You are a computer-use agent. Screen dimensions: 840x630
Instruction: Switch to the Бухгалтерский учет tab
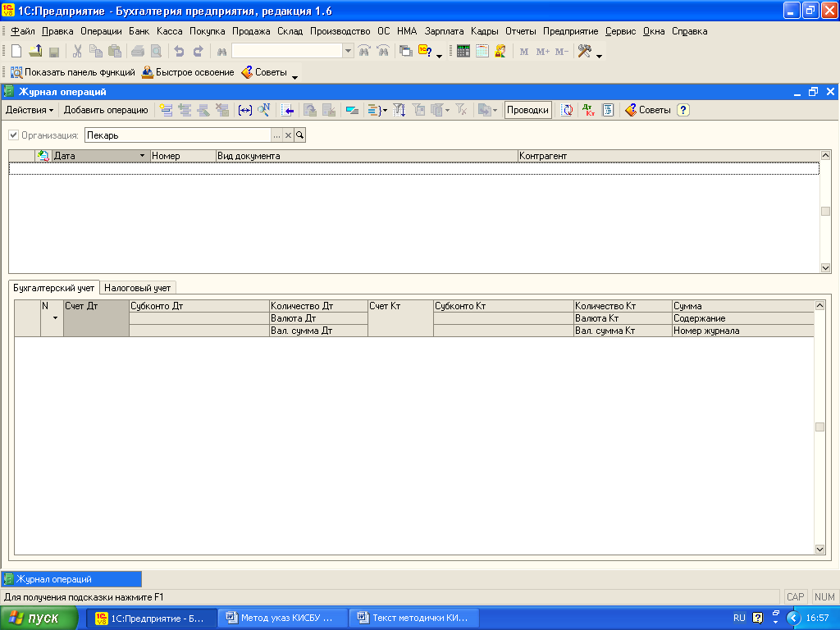[x=53, y=288]
